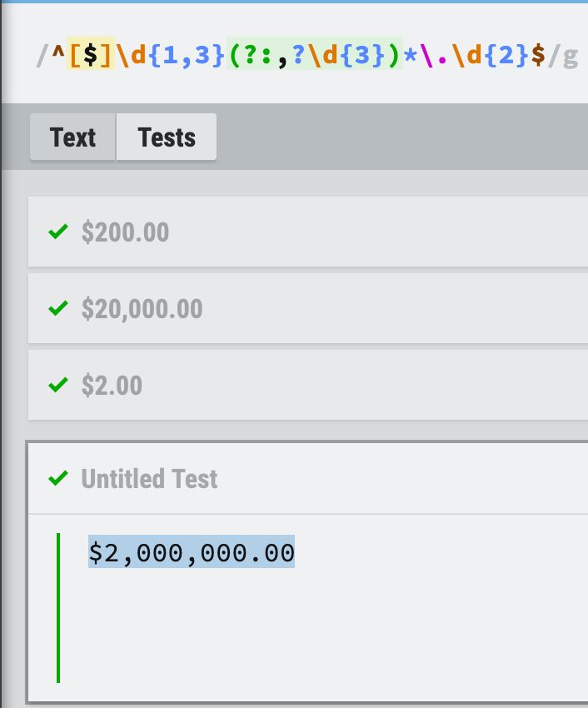
Task: Switch to the Text tab
Action: click(x=72, y=137)
